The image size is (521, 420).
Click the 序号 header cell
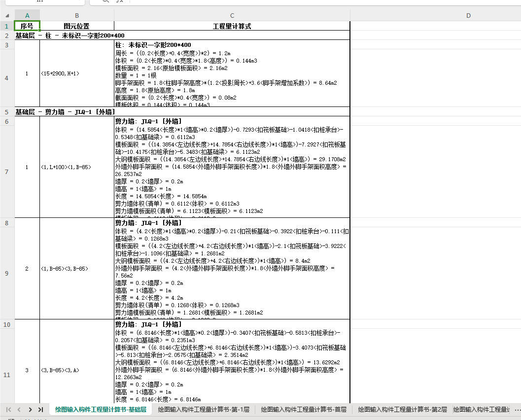(x=27, y=26)
